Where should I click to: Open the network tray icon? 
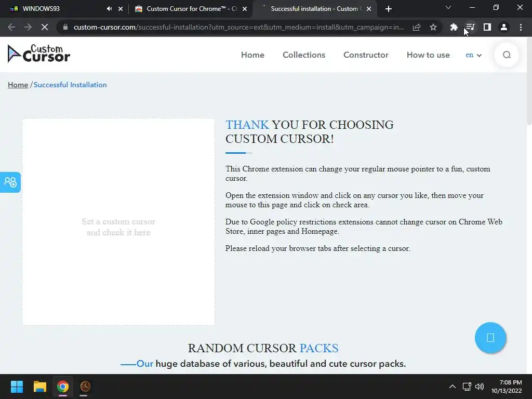click(x=467, y=387)
